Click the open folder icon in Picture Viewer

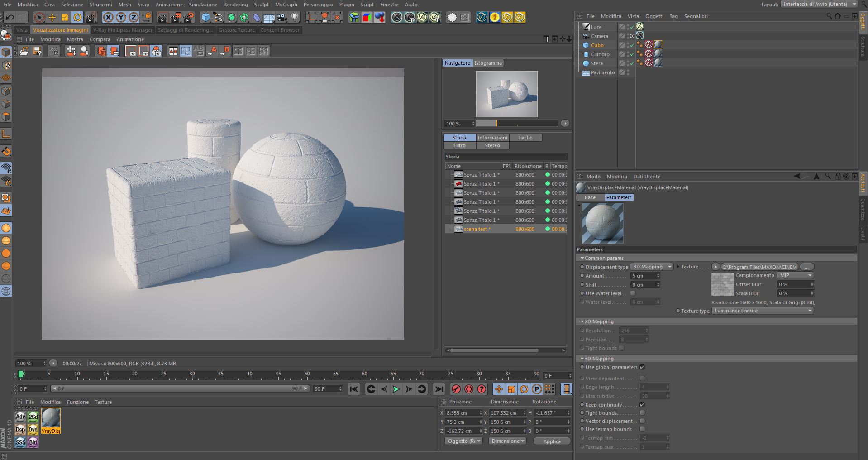coord(24,51)
